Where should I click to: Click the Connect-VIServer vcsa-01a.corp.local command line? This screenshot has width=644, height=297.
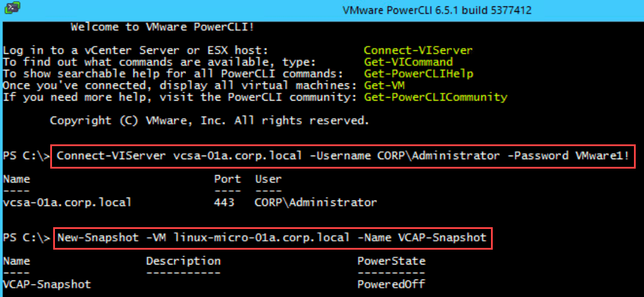[x=343, y=156]
